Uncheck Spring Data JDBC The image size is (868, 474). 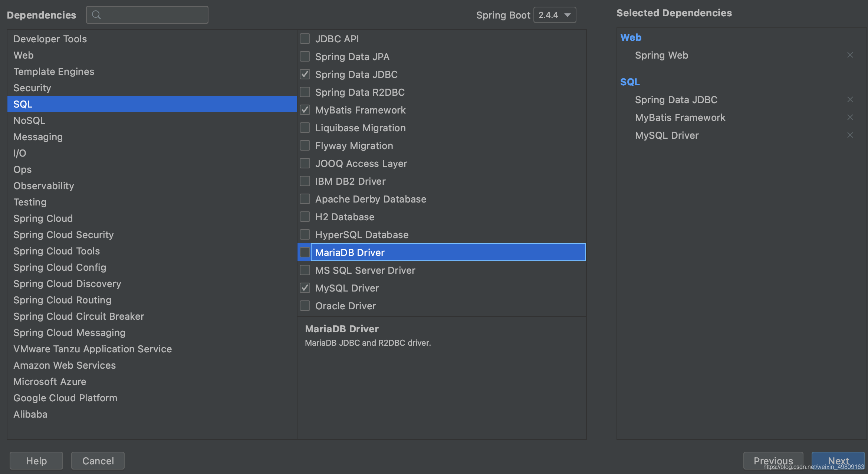tap(305, 74)
